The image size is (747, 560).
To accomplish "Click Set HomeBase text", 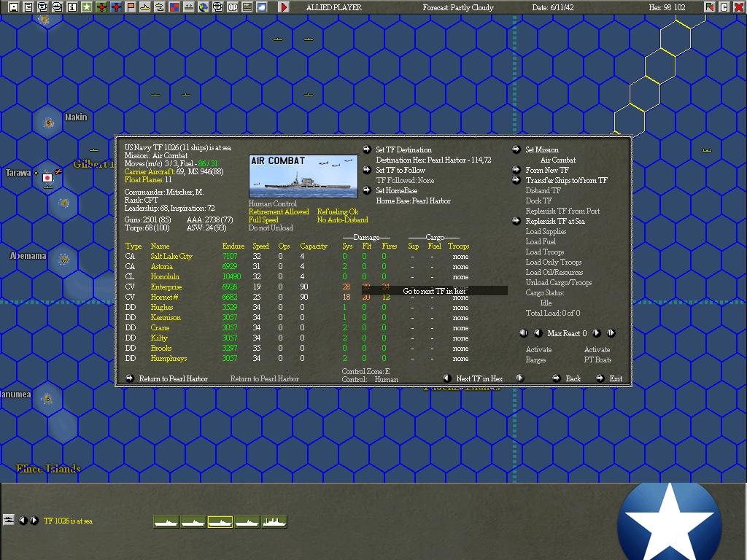I will (x=396, y=190).
